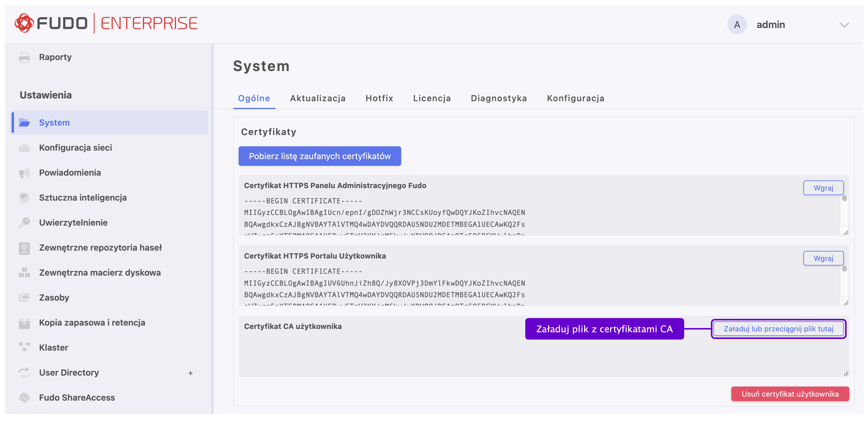This screenshot has width=868, height=421.
Task: Click Usuń certyfikat użytkownika button
Action: [x=790, y=394]
